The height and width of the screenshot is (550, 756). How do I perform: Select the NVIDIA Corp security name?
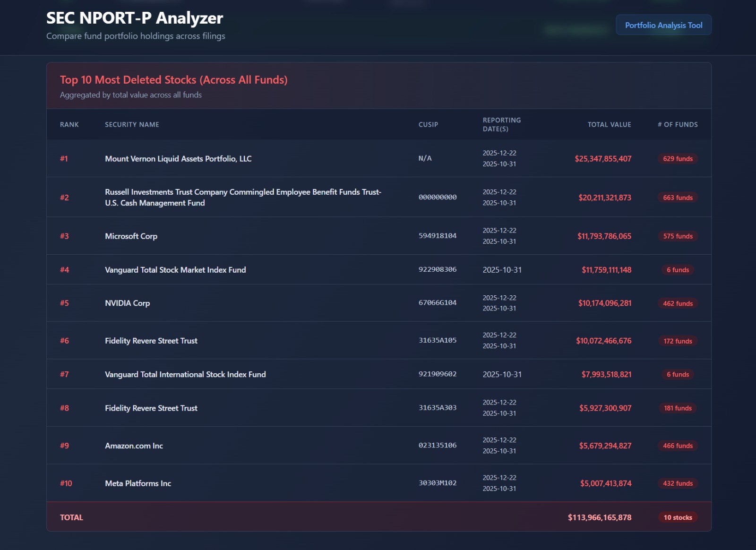click(127, 303)
